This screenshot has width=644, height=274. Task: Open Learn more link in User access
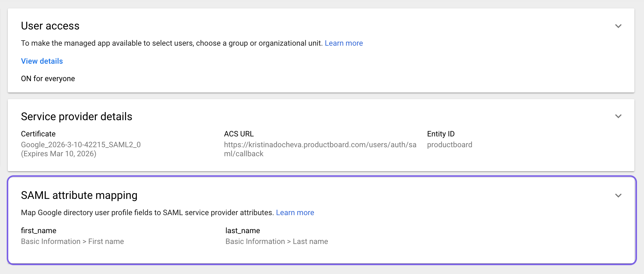click(344, 43)
